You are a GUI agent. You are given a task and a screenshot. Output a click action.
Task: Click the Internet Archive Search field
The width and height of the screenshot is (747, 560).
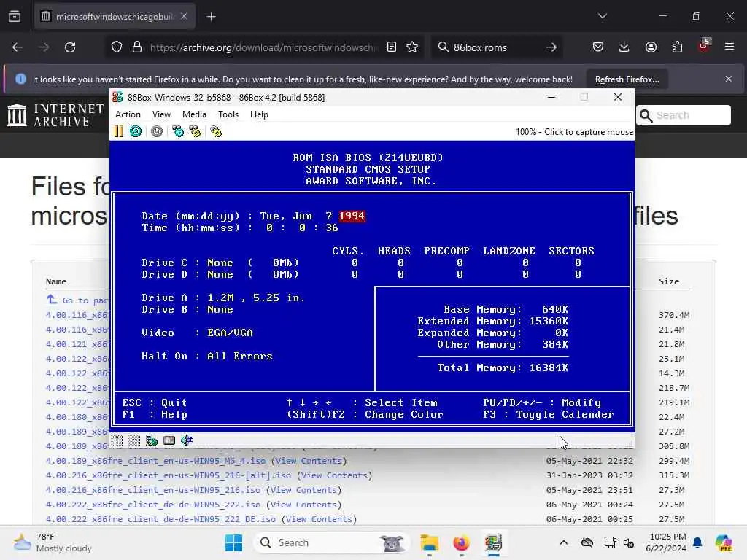pos(684,115)
